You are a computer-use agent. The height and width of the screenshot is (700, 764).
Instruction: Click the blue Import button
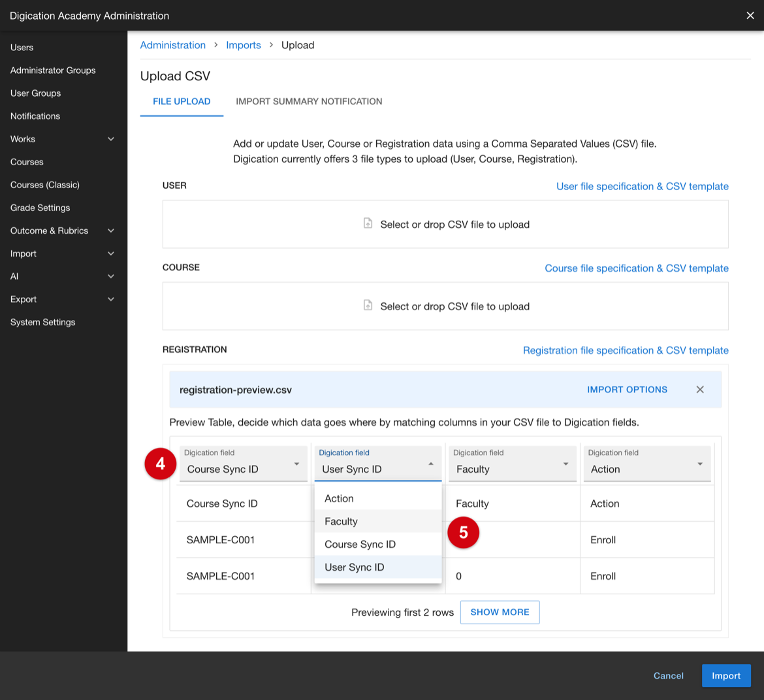coord(726,676)
